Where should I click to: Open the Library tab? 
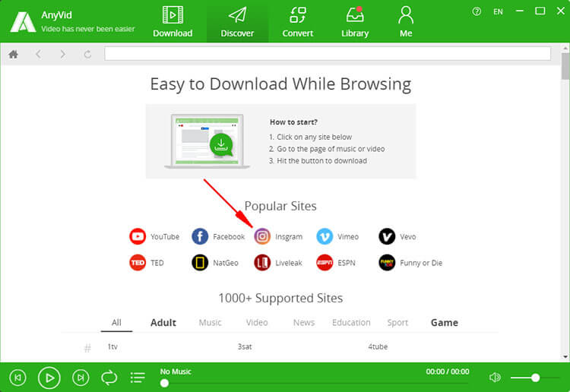click(x=355, y=22)
